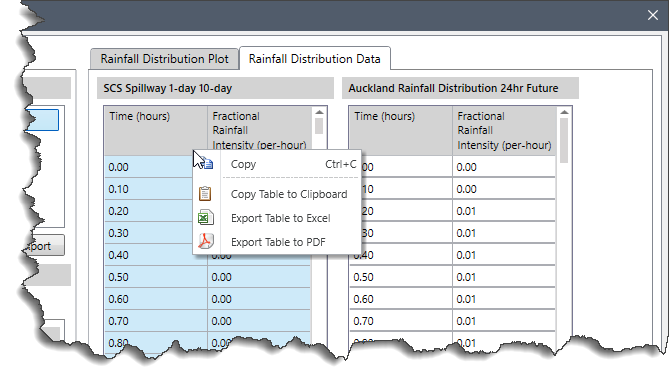Click scroll-up arrow of SCS Spillway table

click(x=319, y=112)
